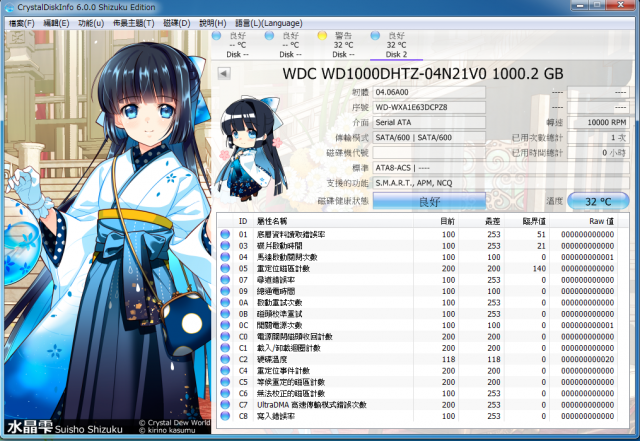Screen dimensions: 640x441
Task: Click the status orb for attribute 0C
Action: pos(225,325)
